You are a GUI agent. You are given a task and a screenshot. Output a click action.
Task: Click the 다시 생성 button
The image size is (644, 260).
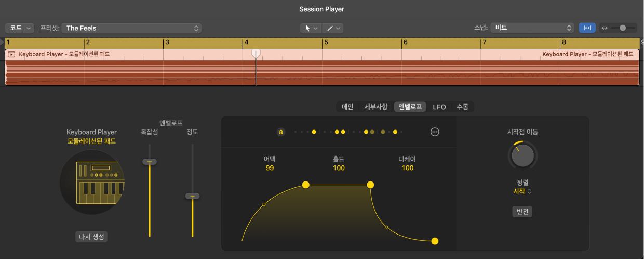pos(91,237)
